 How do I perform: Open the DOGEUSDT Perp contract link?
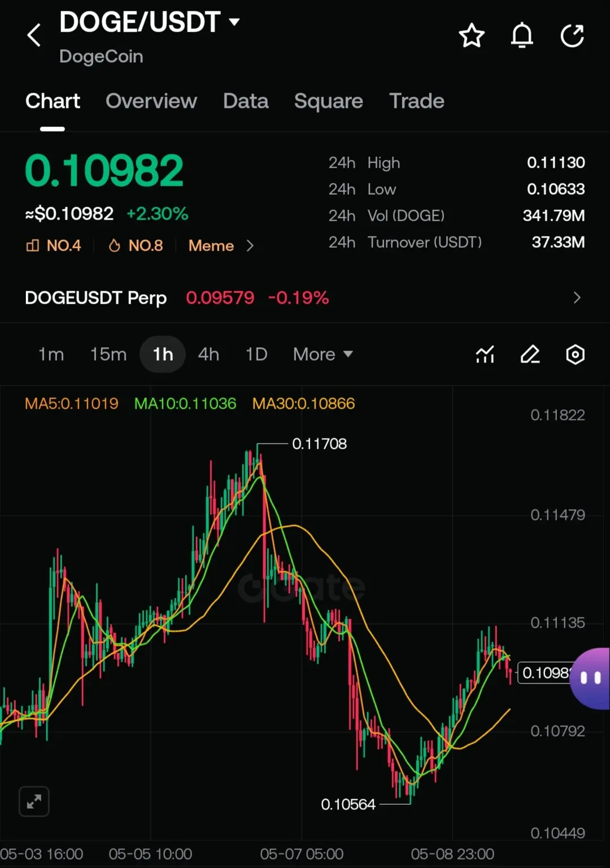(96, 297)
